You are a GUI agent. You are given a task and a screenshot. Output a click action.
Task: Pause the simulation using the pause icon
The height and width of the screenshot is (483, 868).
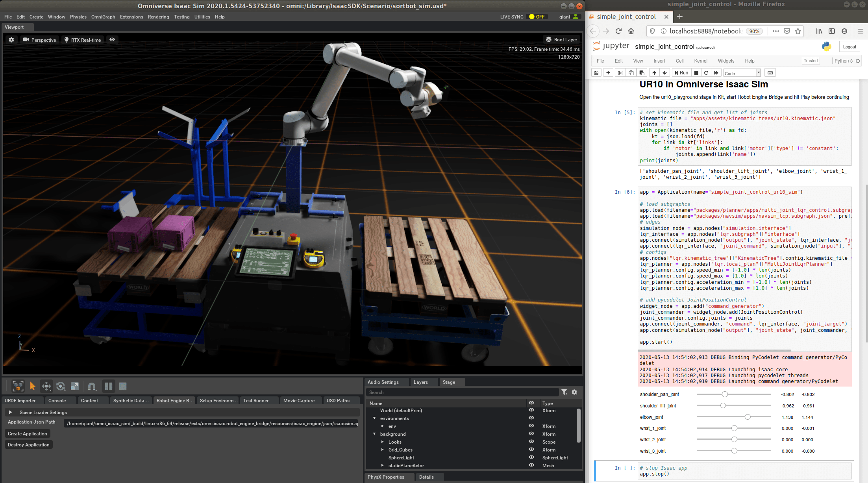click(108, 386)
